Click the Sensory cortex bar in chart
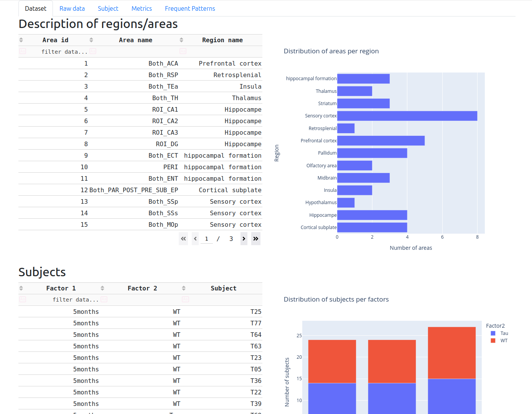The height and width of the screenshot is (414, 532). click(x=407, y=116)
